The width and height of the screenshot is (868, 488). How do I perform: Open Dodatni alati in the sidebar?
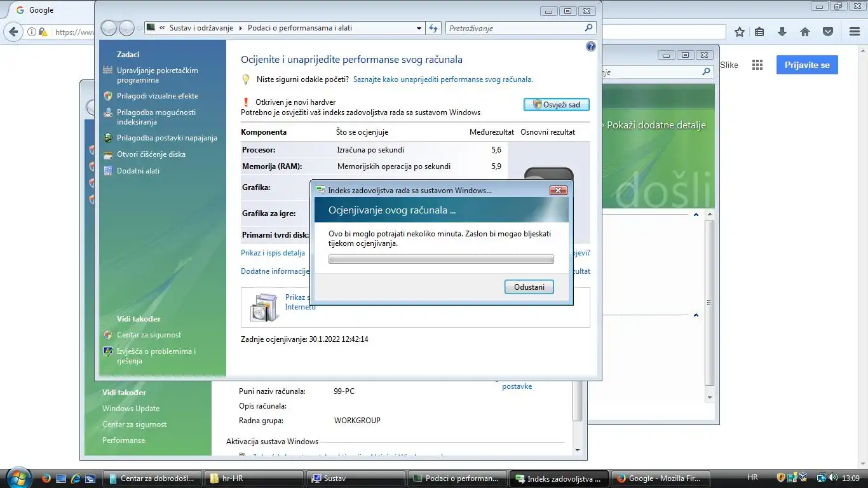click(138, 171)
